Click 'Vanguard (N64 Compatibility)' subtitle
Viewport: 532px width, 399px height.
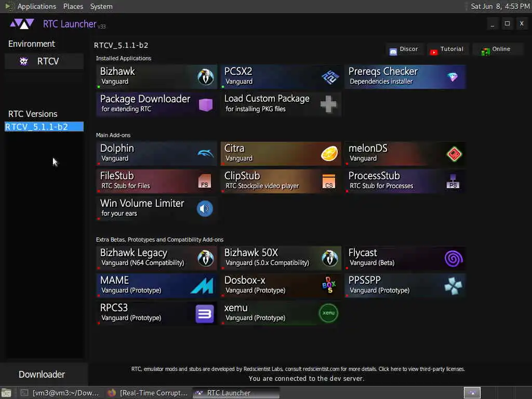click(x=142, y=262)
